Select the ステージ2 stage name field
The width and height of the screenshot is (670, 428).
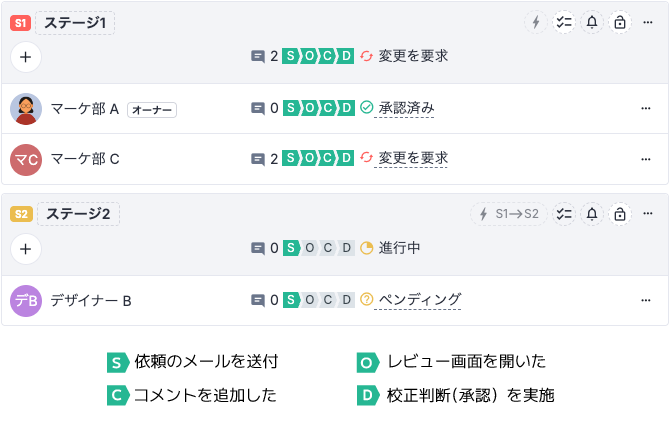(78, 214)
